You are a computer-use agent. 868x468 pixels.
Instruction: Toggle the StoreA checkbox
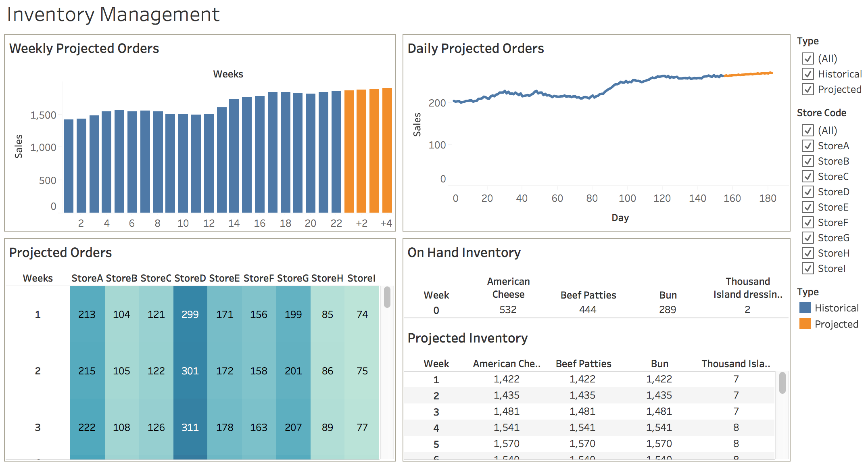pos(808,146)
